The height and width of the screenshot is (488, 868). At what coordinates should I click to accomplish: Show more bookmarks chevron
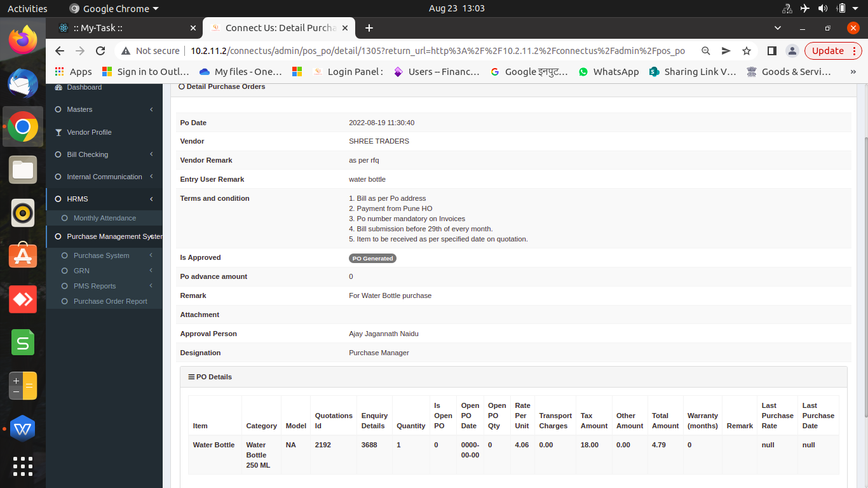tap(853, 72)
